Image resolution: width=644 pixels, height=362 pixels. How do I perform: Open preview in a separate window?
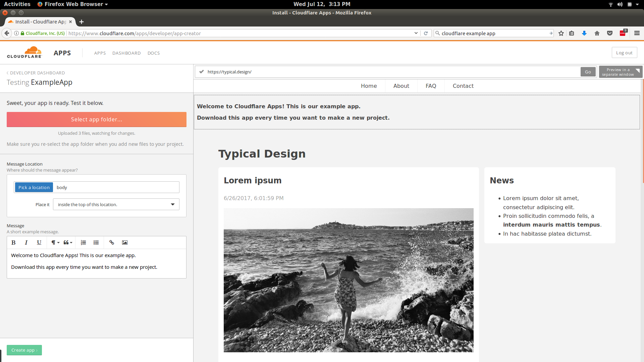[x=620, y=72]
